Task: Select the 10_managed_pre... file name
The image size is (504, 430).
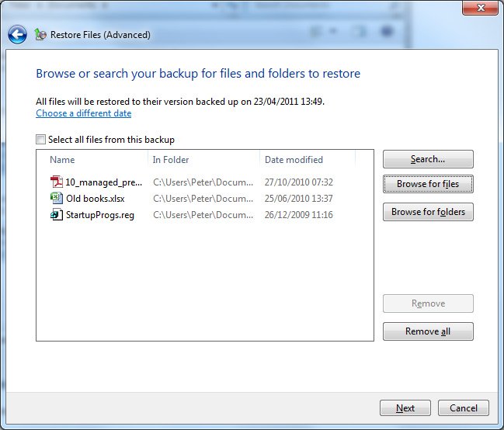Action: click(104, 182)
